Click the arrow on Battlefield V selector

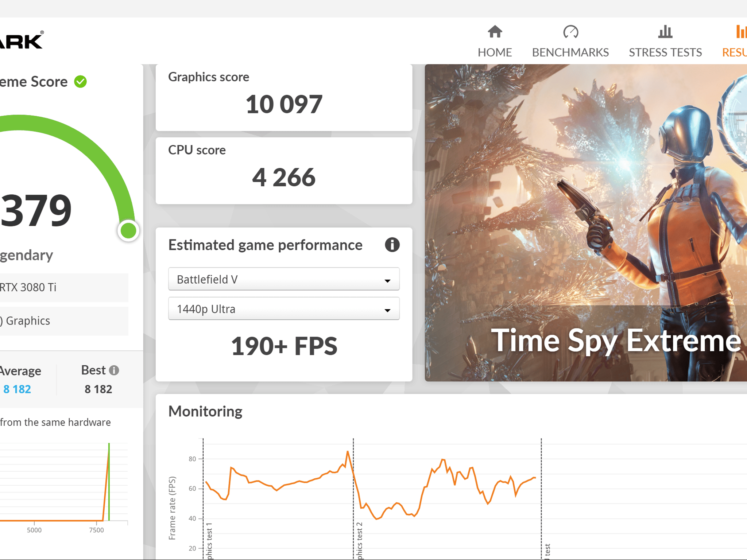pos(387,281)
